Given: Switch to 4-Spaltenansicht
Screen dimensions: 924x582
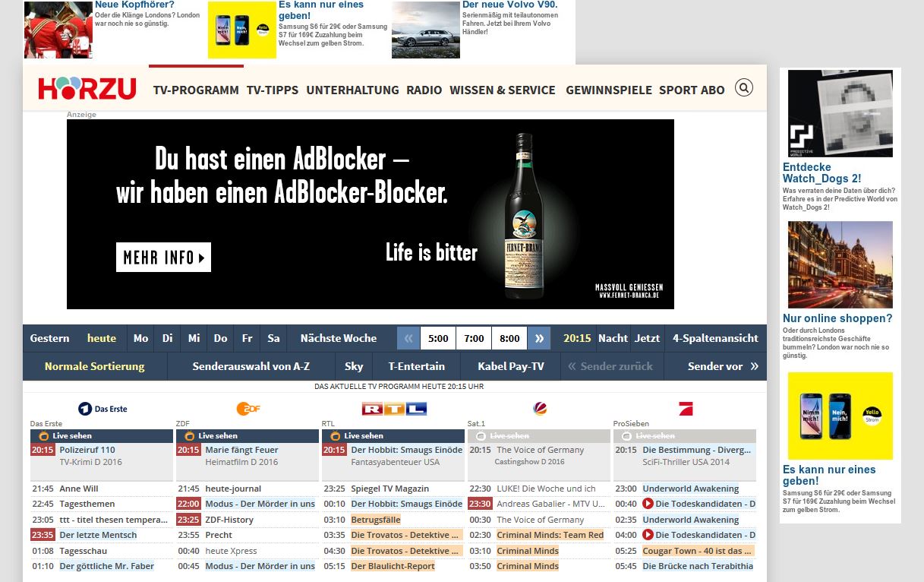Looking at the screenshot, I should (716, 338).
